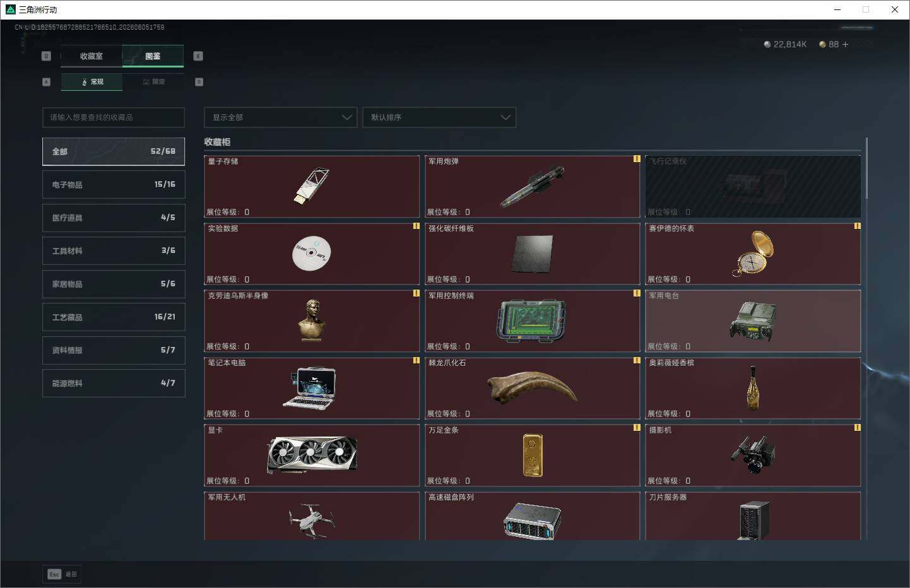Filter by 工艺藏品 category
Screen dimensions: 910x588
114,317
